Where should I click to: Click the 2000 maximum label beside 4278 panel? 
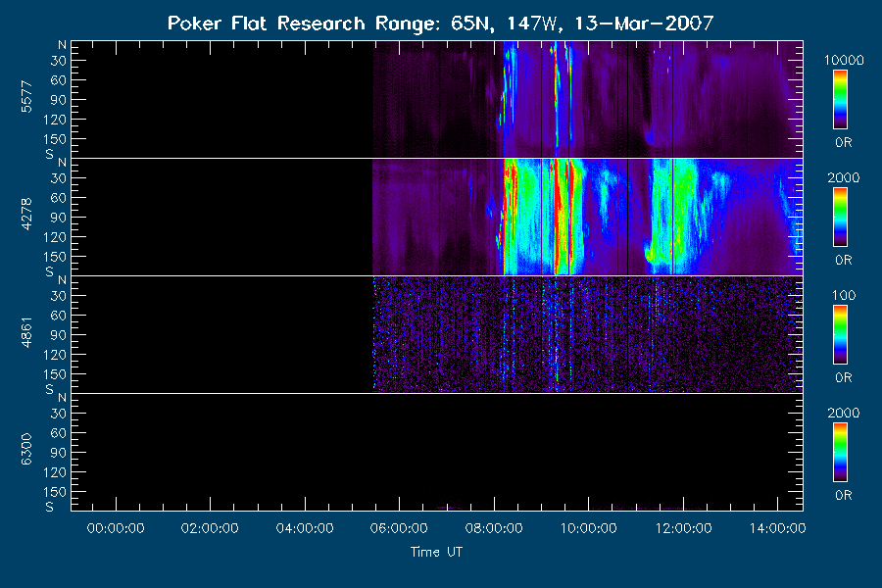coord(844,177)
